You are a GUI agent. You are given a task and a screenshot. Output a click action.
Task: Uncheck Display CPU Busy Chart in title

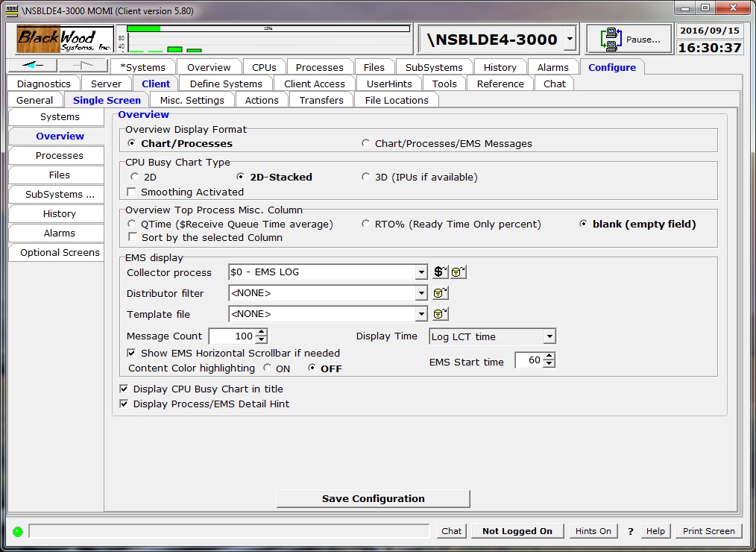(124, 389)
